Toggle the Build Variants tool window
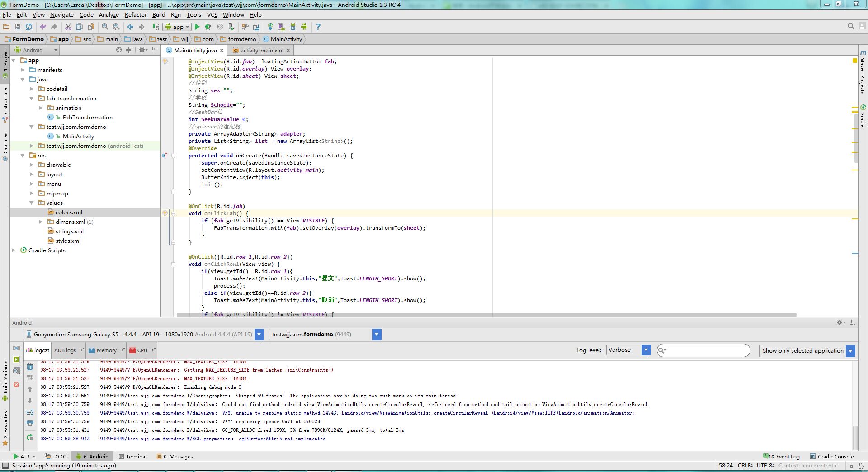The height and width of the screenshot is (472, 868). 5,380
